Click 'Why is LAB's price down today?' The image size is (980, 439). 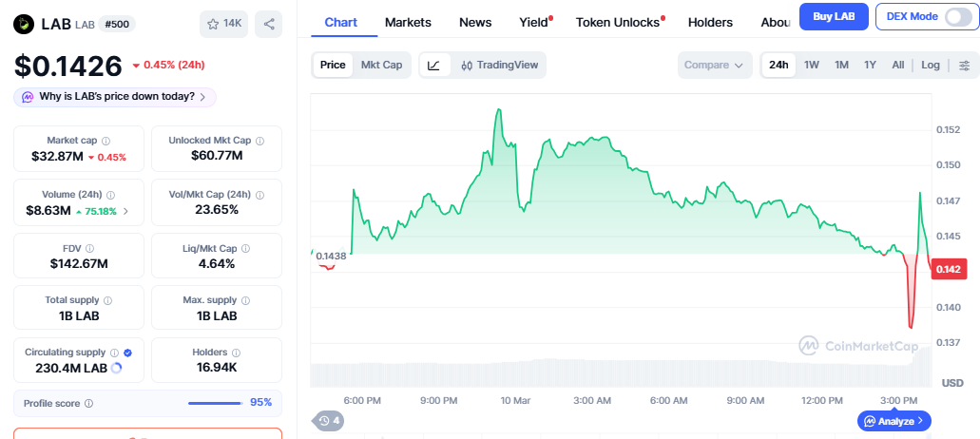(117, 97)
